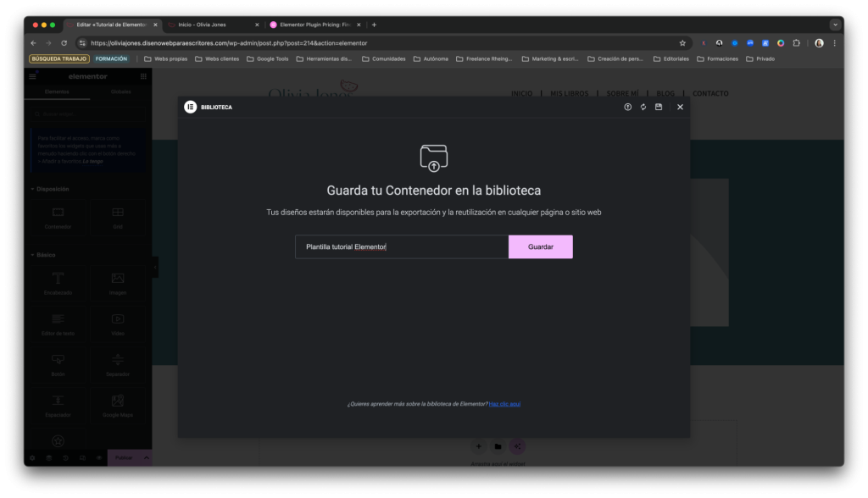This screenshot has width=868, height=498.
Task: Open the sync icon in Biblioteca modal
Action: coord(643,108)
